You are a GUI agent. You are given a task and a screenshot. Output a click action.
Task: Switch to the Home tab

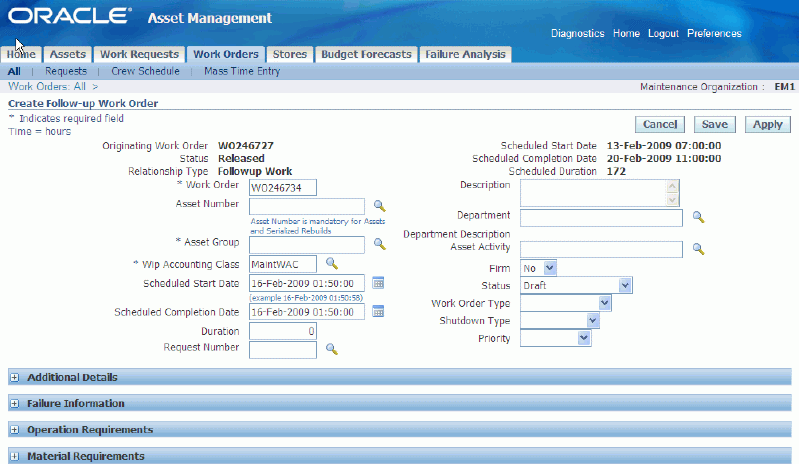tap(21, 54)
